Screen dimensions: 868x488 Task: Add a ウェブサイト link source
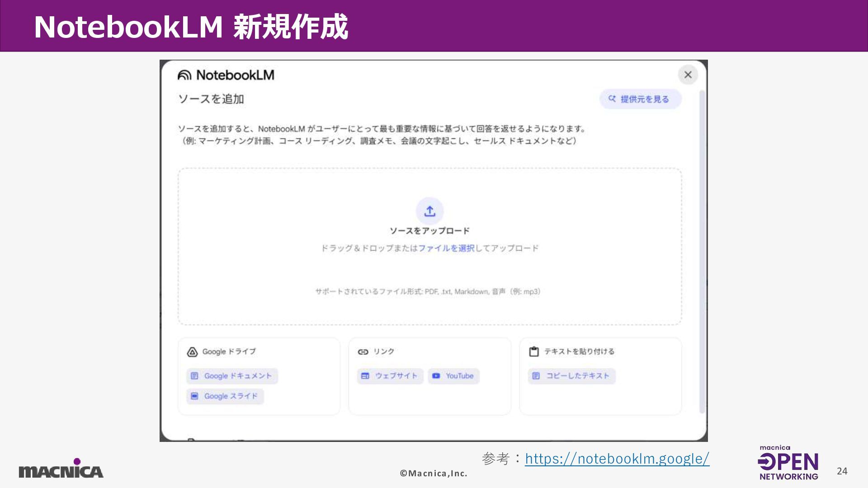coord(390,376)
